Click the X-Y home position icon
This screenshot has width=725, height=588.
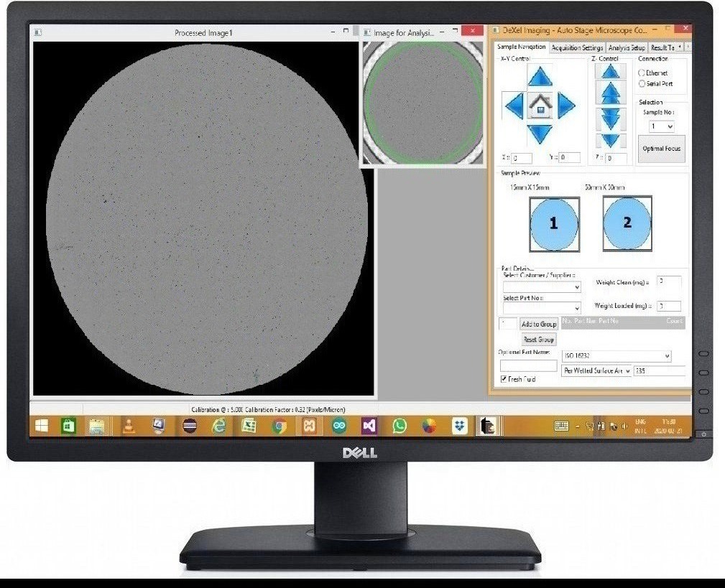coord(539,106)
